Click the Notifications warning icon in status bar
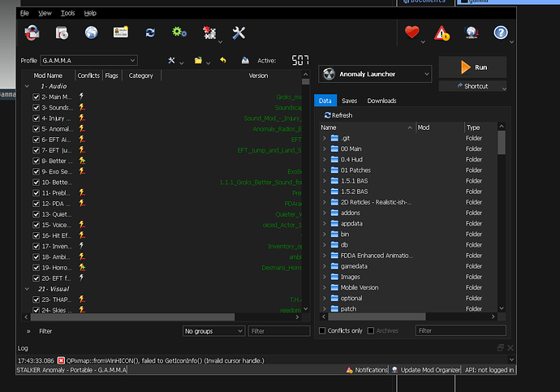Screen dimensions: 560x392 349,370
